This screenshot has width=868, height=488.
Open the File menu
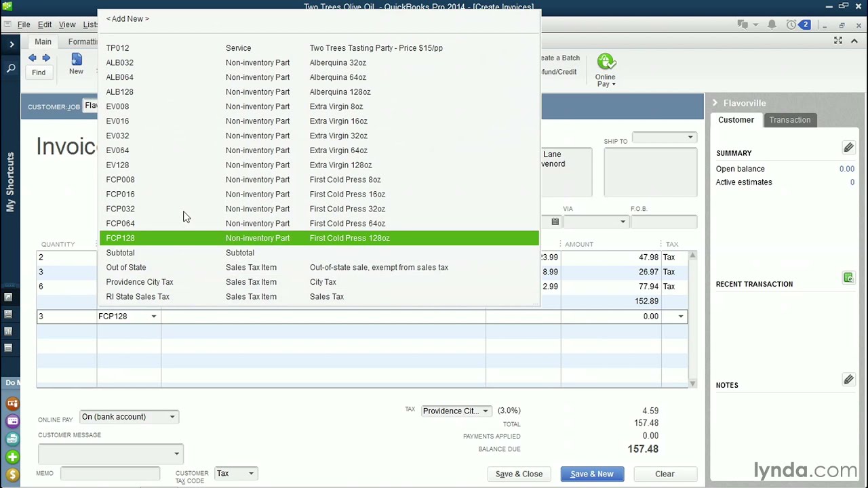[24, 24]
